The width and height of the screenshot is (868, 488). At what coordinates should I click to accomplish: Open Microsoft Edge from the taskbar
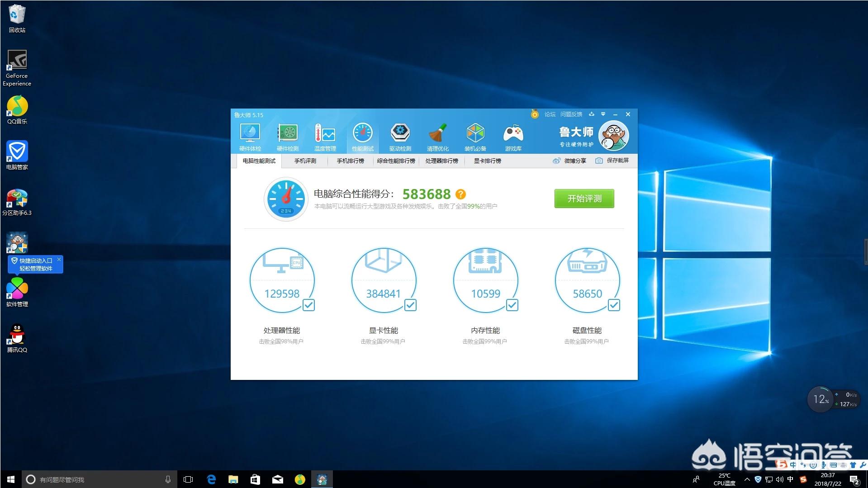pyautogui.click(x=211, y=479)
